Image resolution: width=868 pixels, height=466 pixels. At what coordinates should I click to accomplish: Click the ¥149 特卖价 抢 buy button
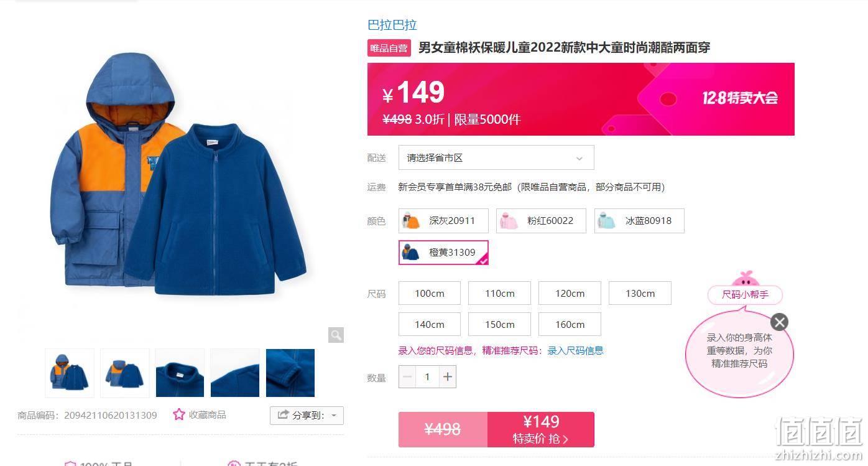coord(541,429)
